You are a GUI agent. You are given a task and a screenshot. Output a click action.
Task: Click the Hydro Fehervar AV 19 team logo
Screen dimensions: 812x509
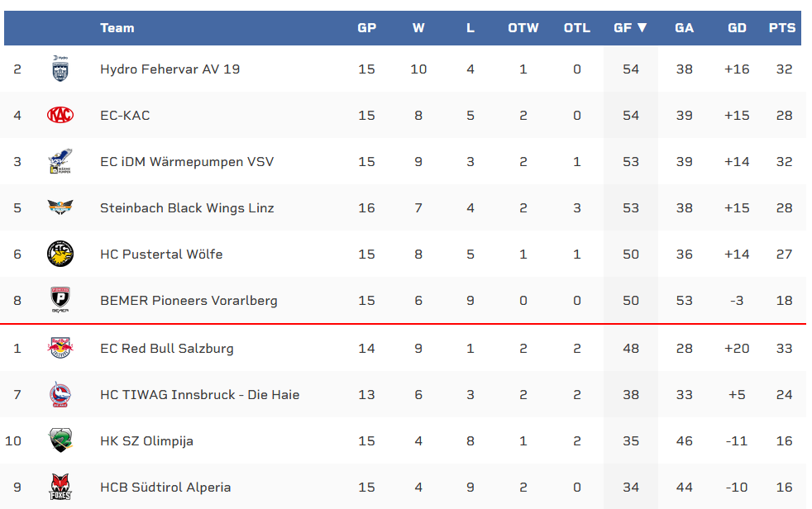click(60, 69)
